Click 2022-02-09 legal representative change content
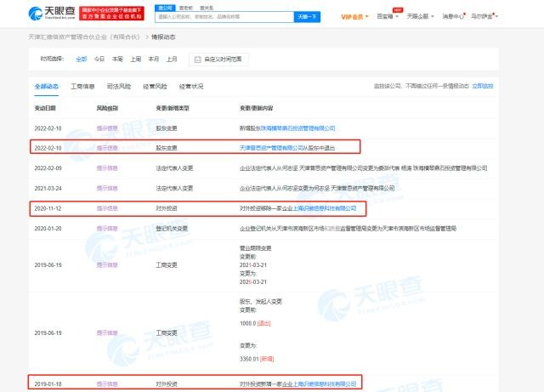544x392 pixels. [363, 168]
